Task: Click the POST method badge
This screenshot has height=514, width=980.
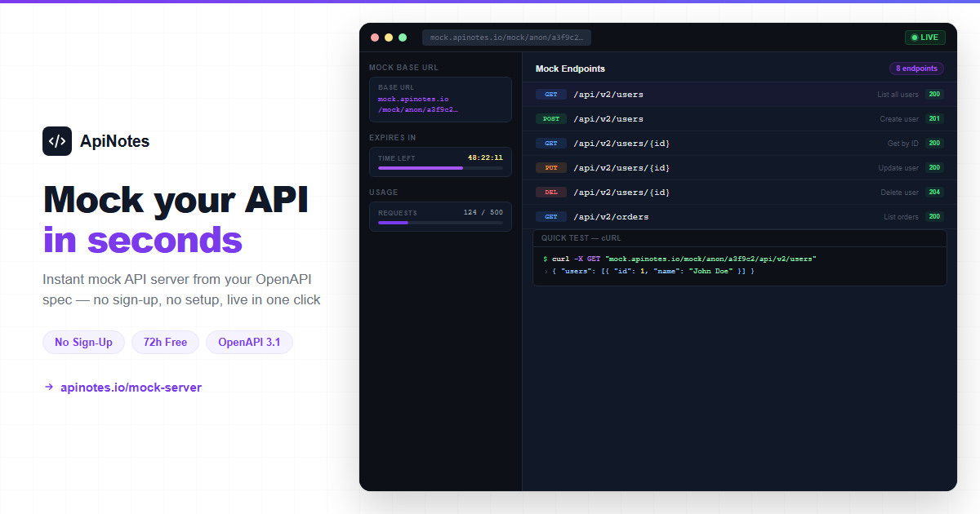Action: (x=550, y=118)
